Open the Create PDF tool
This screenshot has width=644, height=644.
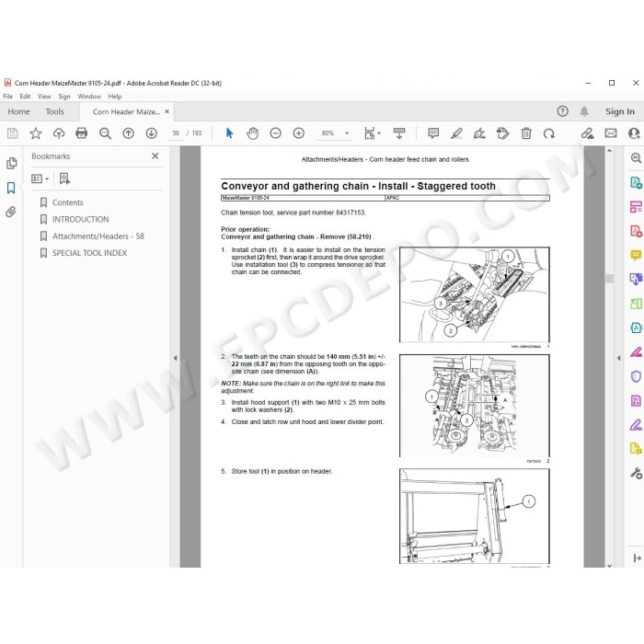636,231
